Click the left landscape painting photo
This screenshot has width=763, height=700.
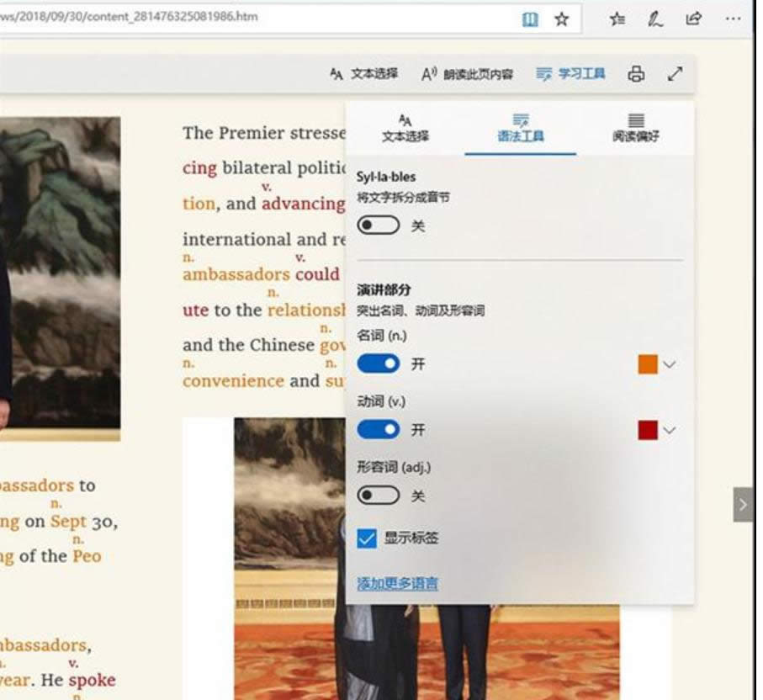tap(60, 278)
